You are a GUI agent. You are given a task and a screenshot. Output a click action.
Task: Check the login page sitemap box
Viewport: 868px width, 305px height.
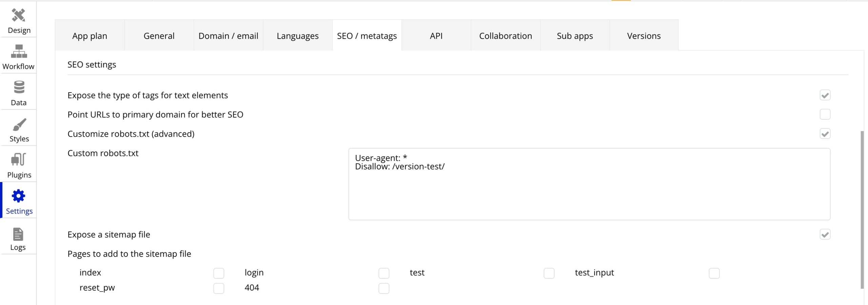(x=384, y=273)
